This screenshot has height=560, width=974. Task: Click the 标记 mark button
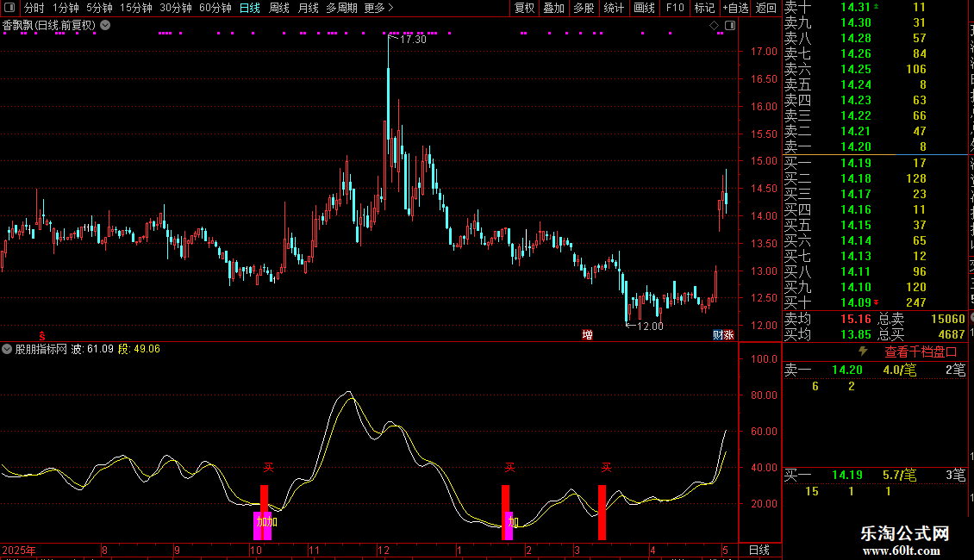click(x=704, y=8)
